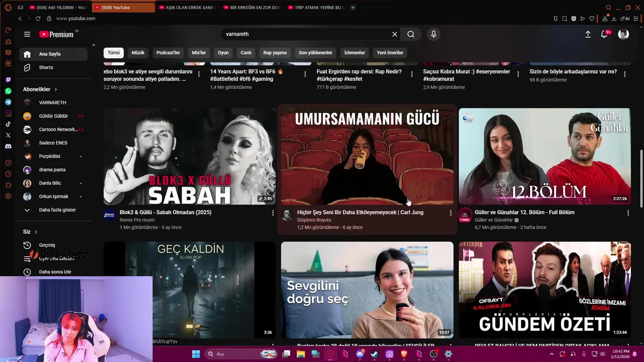Open Brave browser from the taskbar
Image resolution: width=644 pixels, height=362 pixels.
click(x=404, y=354)
